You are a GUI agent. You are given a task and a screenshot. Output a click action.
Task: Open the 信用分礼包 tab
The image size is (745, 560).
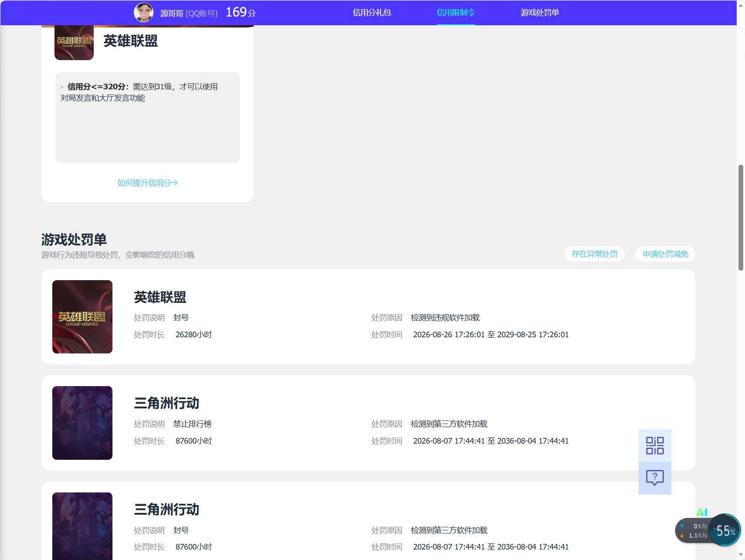371,13
